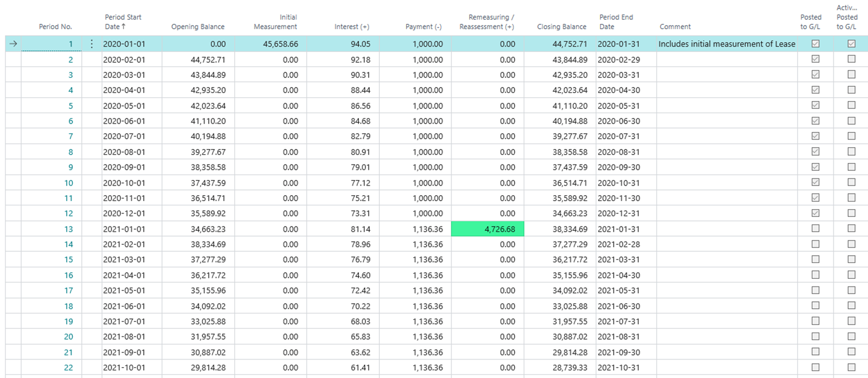Toggle Activ... Posted to G/L checkbox for period 2
Image resolution: width=868 pixels, height=378 pixels.
coord(852,59)
